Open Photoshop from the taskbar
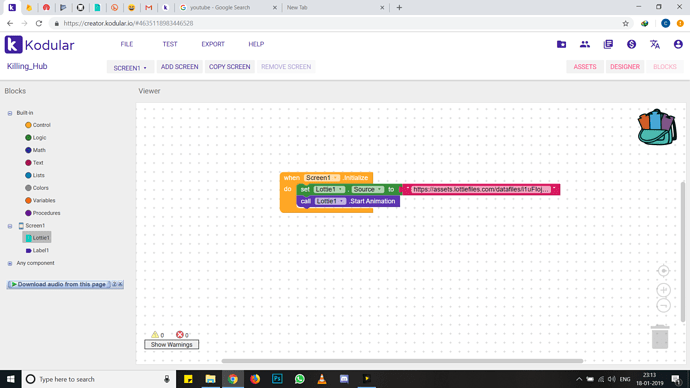 click(277, 379)
